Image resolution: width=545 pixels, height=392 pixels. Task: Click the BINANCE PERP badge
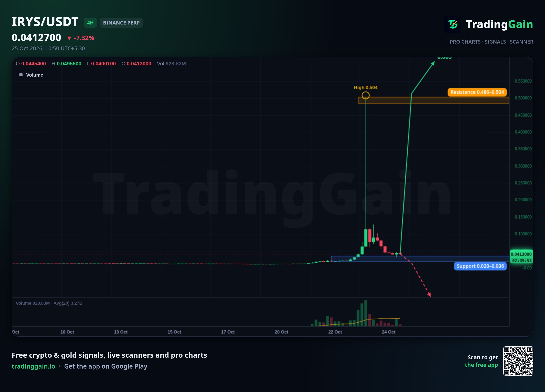121,23
